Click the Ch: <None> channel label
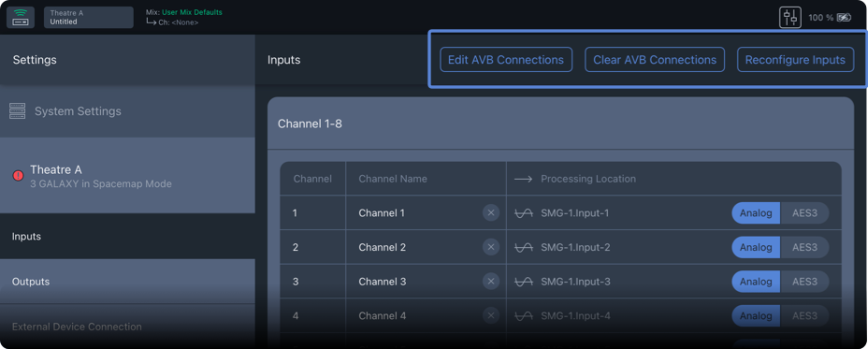The width and height of the screenshot is (868, 349). [179, 22]
